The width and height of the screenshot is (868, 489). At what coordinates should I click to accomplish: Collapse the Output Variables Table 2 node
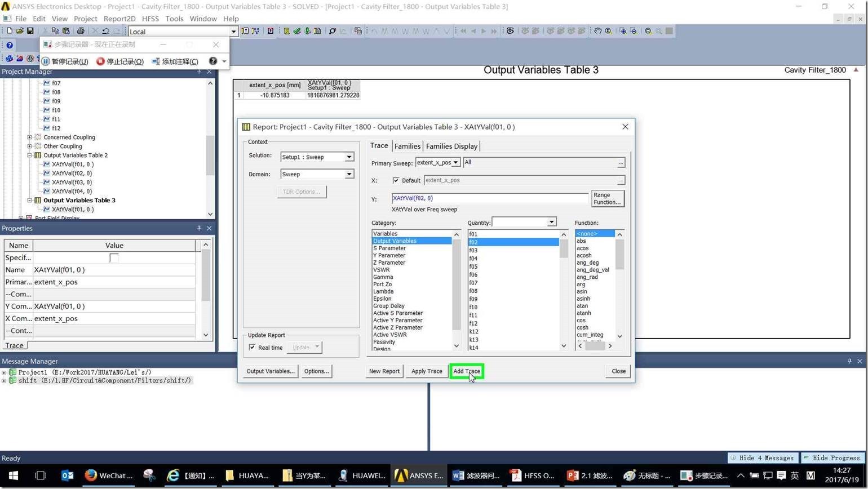point(29,155)
